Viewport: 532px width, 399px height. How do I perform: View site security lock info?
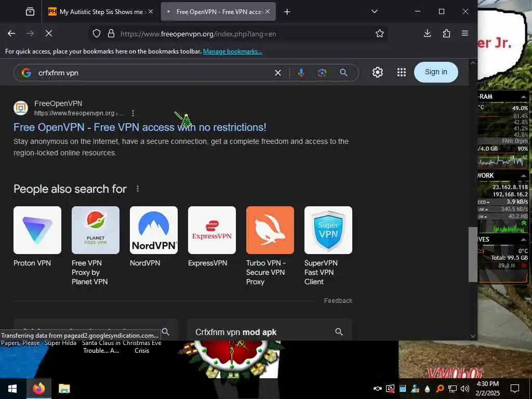111,34
